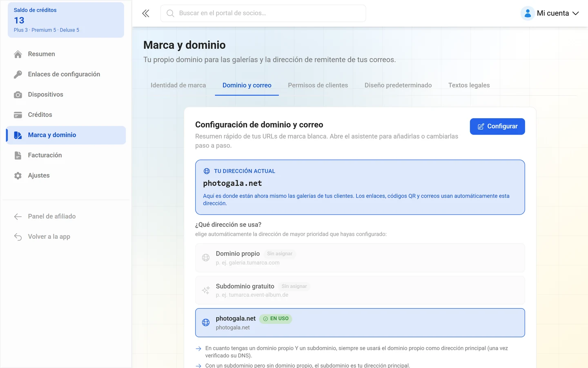The width and height of the screenshot is (588, 368).
Task: Click the document icon for Facturación
Action: [x=18, y=155]
